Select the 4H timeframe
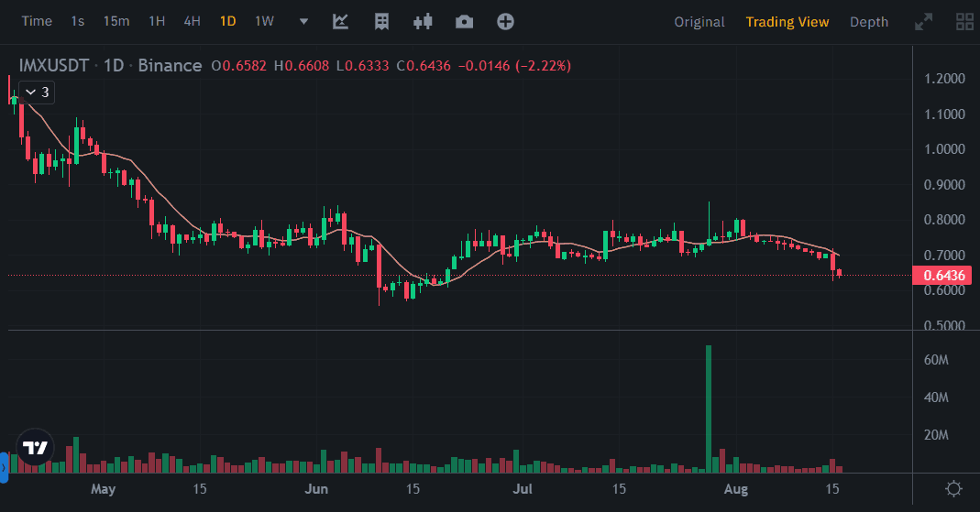Screen dimensions: 980x512 [192, 21]
